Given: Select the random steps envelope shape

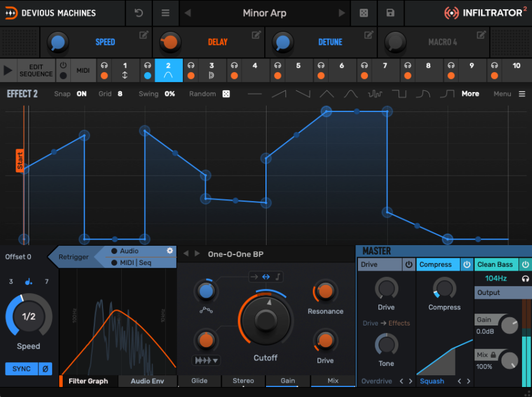Looking at the screenshot, I should click(x=375, y=94).
